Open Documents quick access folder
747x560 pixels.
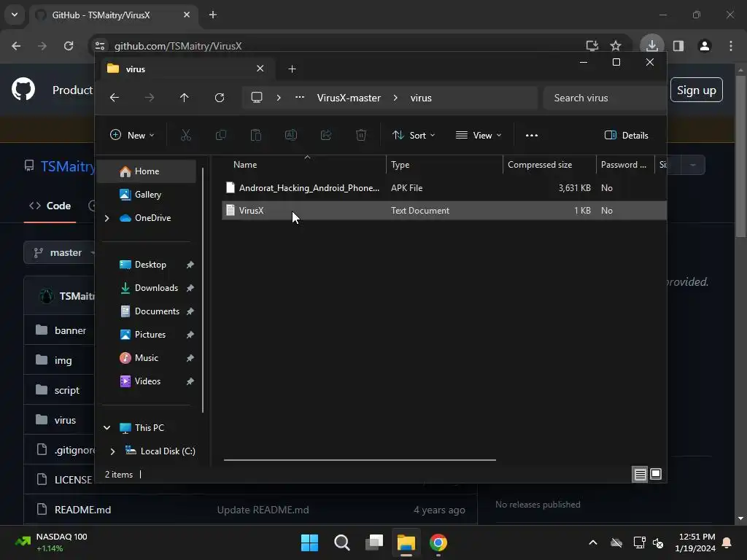click(147, 311)
